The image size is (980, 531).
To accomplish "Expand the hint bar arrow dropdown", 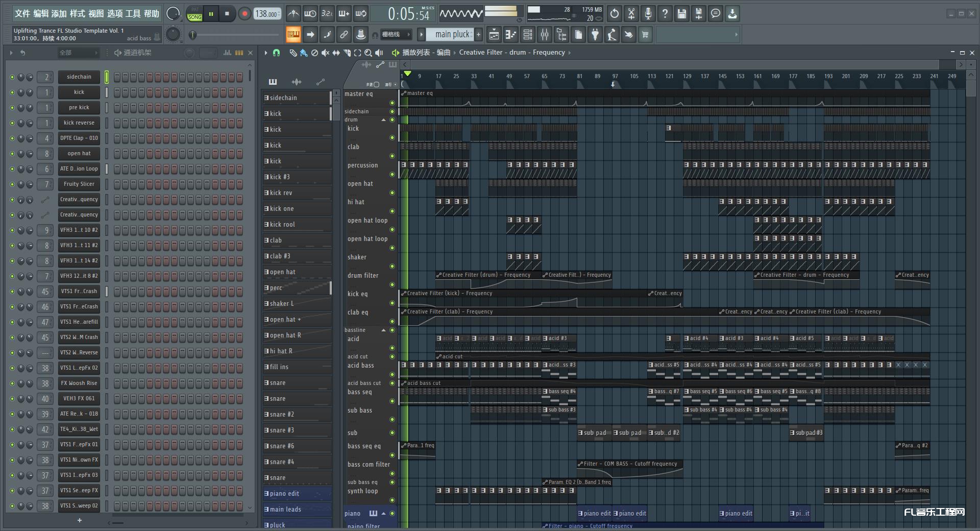I will tap(736, 35).
